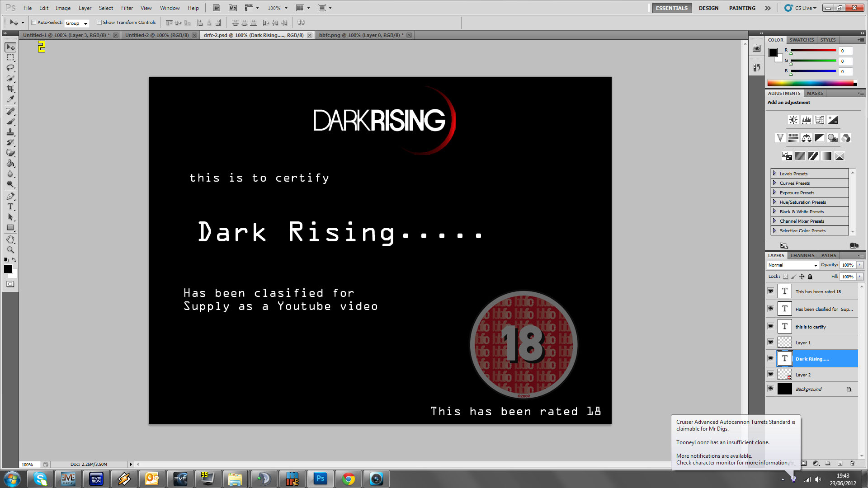
Task: Switch to the Channels tab
Action: click(x=802, y=255)
